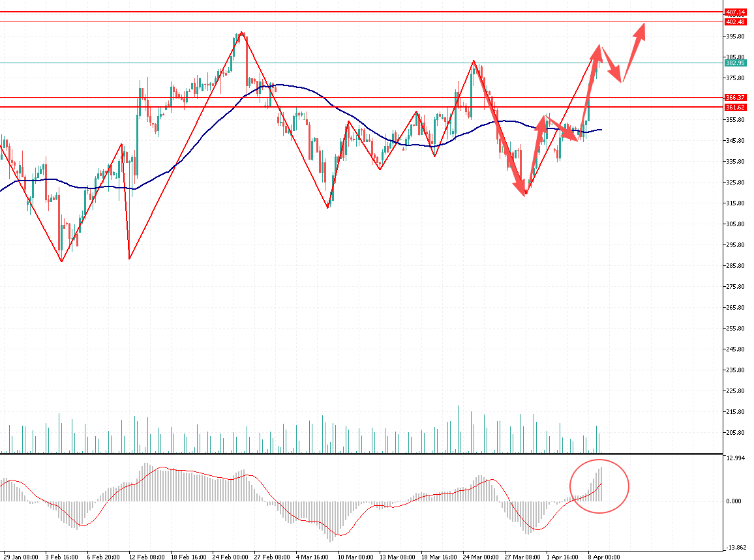This screenshot has width=754, height=560.
Task: Click the 395.80 value on the price axis
Action: [x=735, y=36]
